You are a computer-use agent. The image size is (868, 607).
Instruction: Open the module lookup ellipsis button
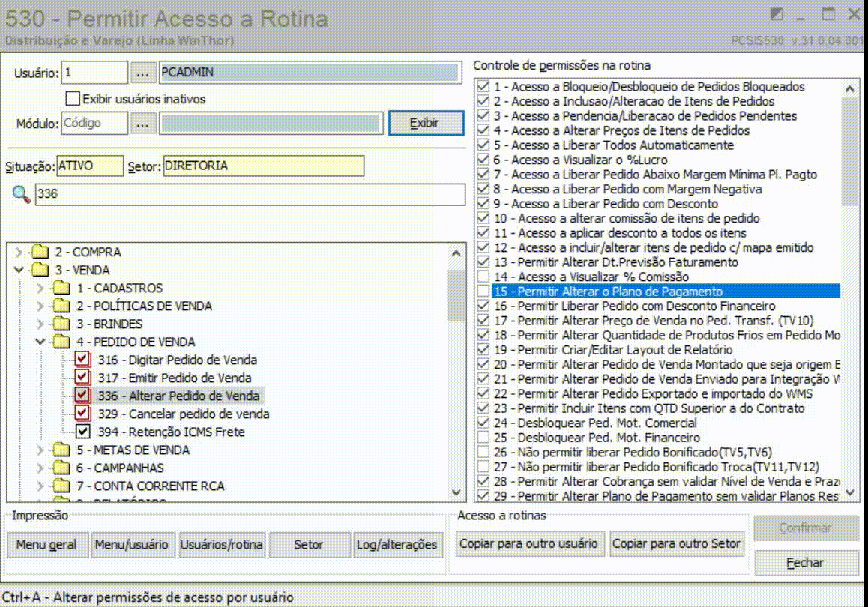(x=143, y=123)
